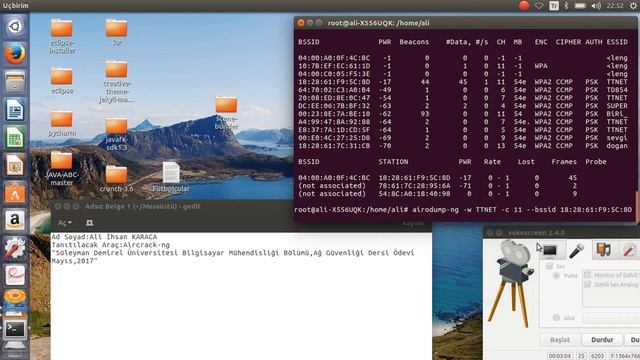The image size is (640, 360).
Task: Open System Settings from the dock
Action: coord(15,248)
